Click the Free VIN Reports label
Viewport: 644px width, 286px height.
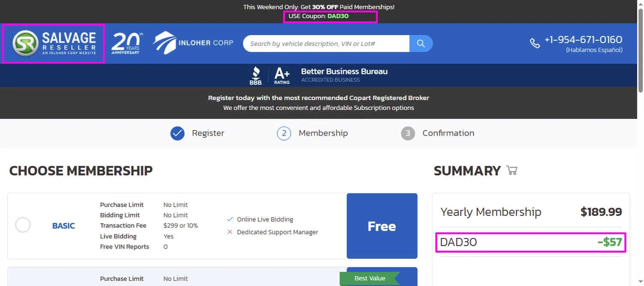(125, 247)
